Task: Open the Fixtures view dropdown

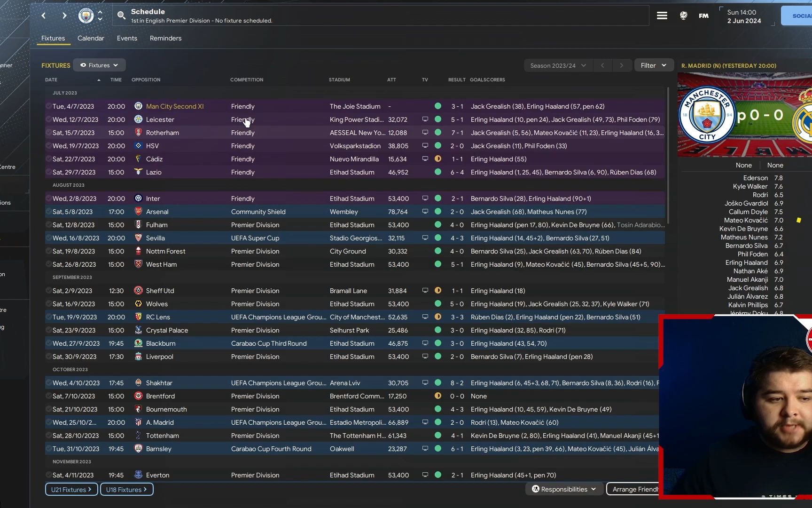Action: coord(99,65)
